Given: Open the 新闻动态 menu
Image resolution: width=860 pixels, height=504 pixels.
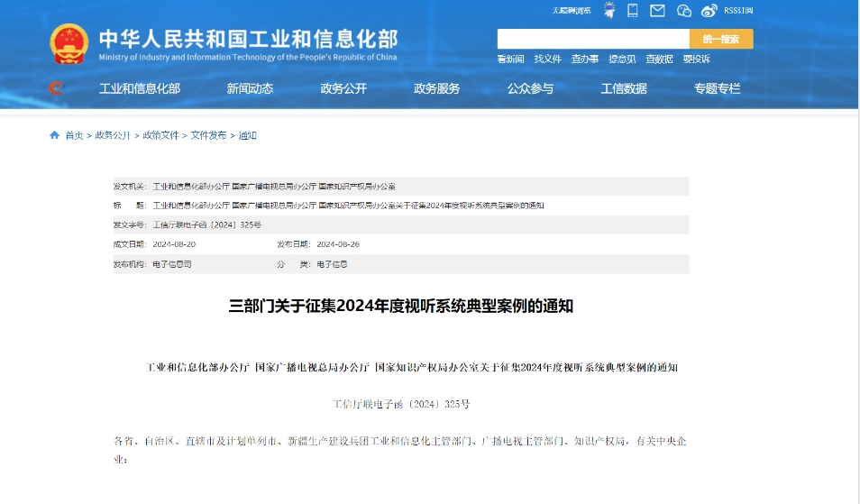Looking at the screenshot, I should click(x=250, y=88).
